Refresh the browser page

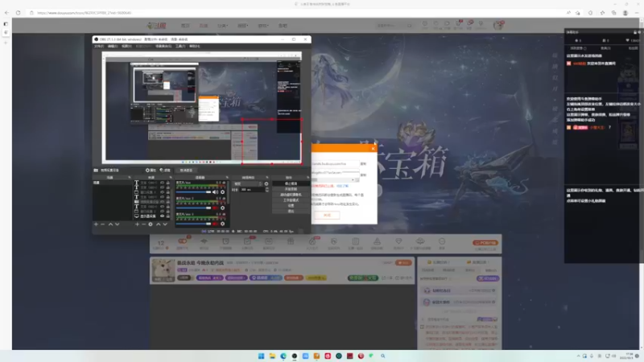point(18,13)
